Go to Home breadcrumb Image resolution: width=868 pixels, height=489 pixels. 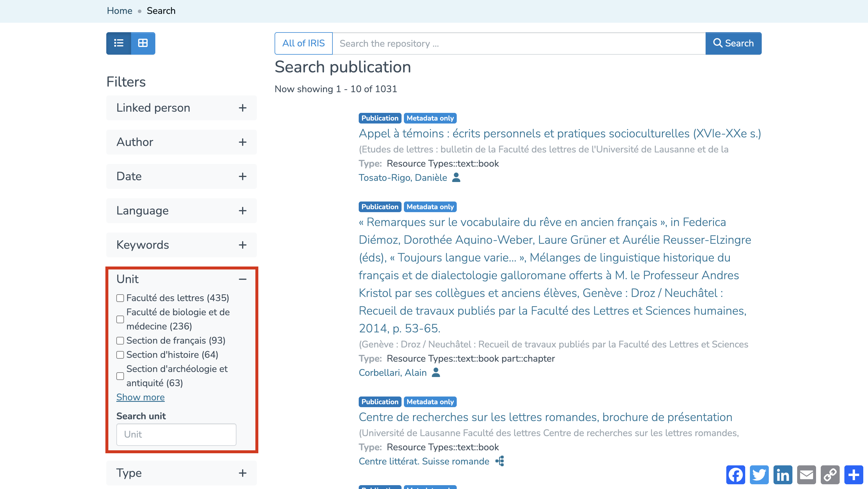(x=119, y=11)
